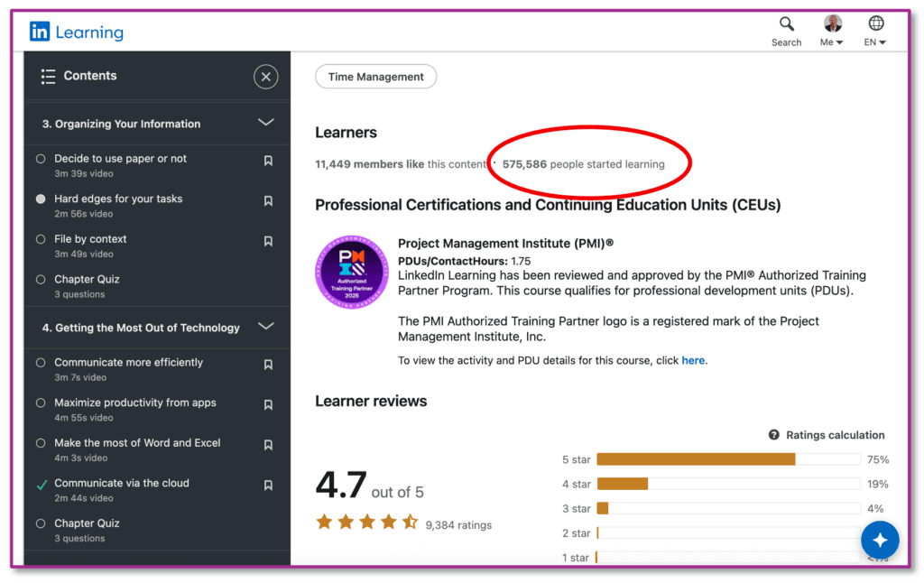Click completed checkmark for Communicate via the cloud

point(42,486)
